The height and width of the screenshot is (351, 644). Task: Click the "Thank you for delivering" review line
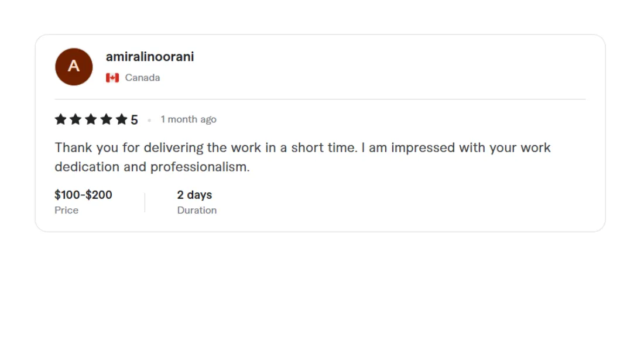coord(303,147)
